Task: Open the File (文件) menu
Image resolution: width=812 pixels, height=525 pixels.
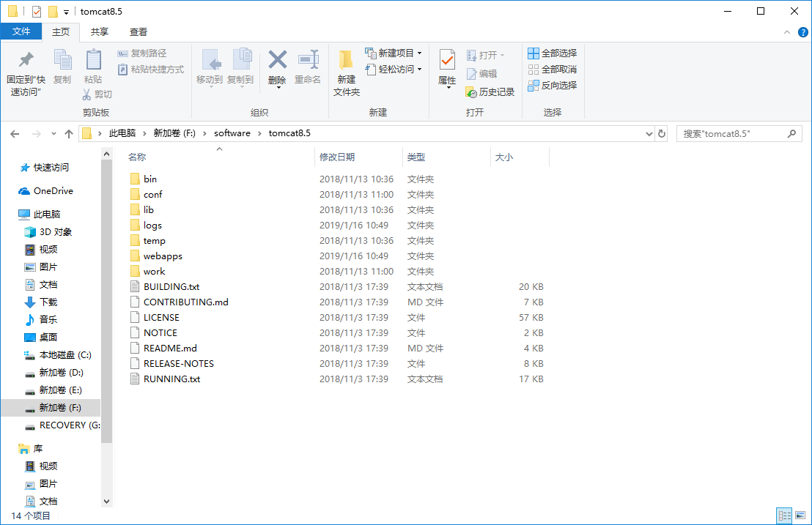Action: [x=21, y=31]
